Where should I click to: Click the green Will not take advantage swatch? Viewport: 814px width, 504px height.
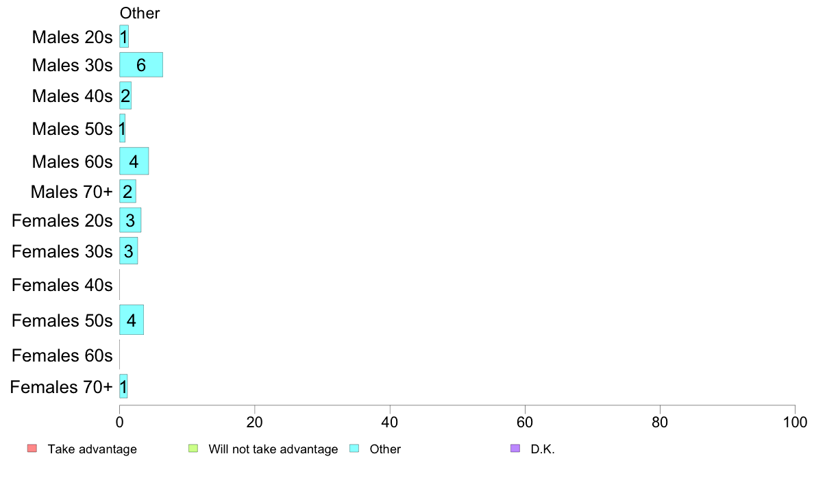pyautogui.click(x=193, y=449)
